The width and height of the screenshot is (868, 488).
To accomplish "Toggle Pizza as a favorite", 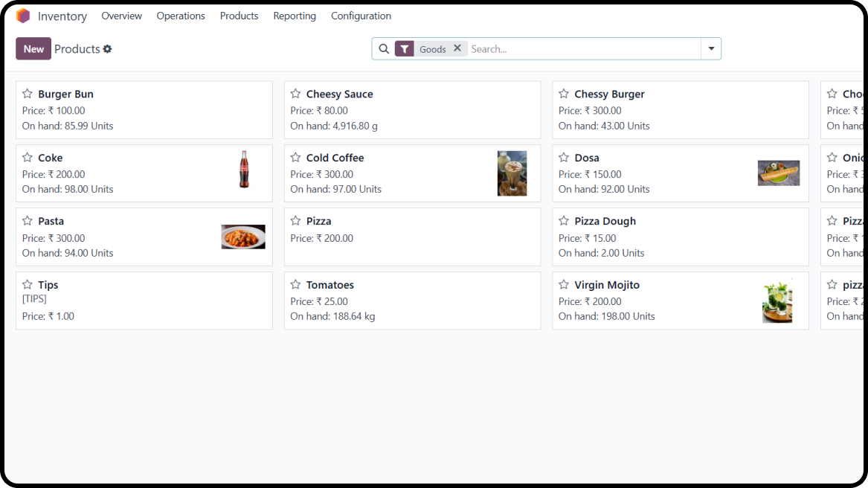I will pos(295,220).
